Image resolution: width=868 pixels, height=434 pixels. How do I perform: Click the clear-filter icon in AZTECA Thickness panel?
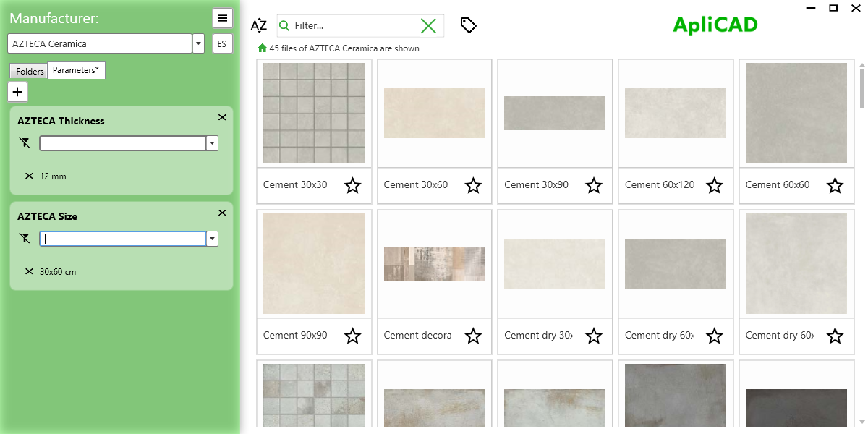pyautogui.click(x=25, y=142)
